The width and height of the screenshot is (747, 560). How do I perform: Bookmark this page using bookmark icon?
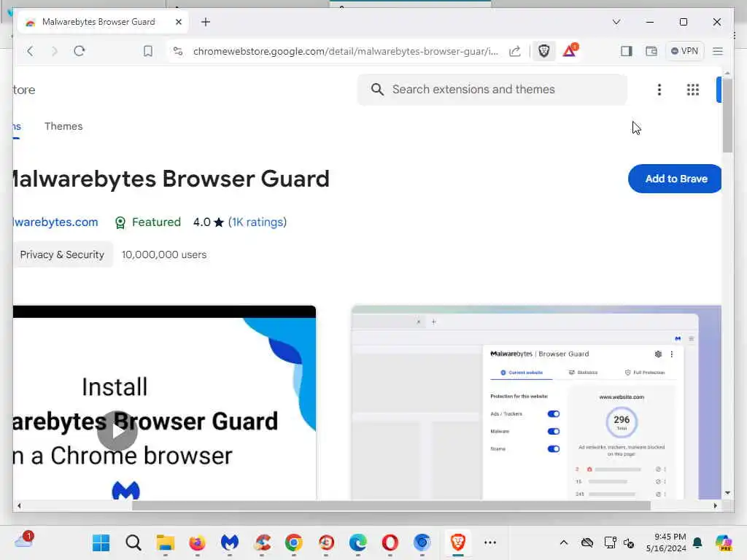[148, 51]
